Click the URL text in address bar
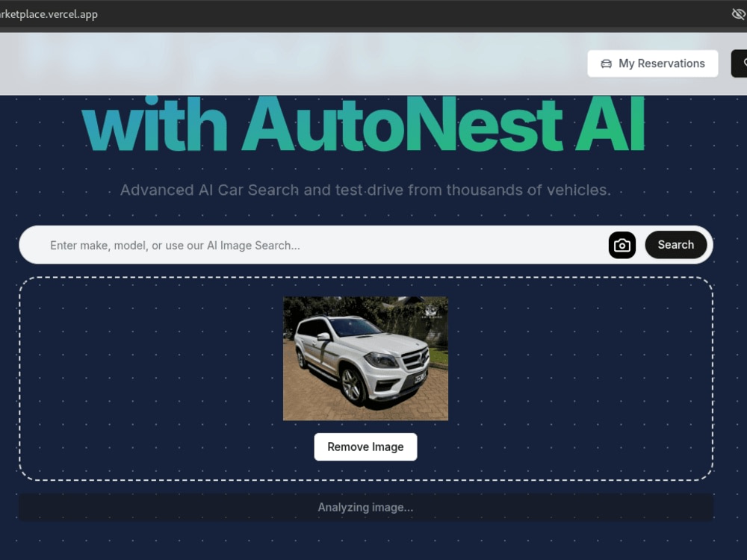The image size is (747, 560). [48, 14]
